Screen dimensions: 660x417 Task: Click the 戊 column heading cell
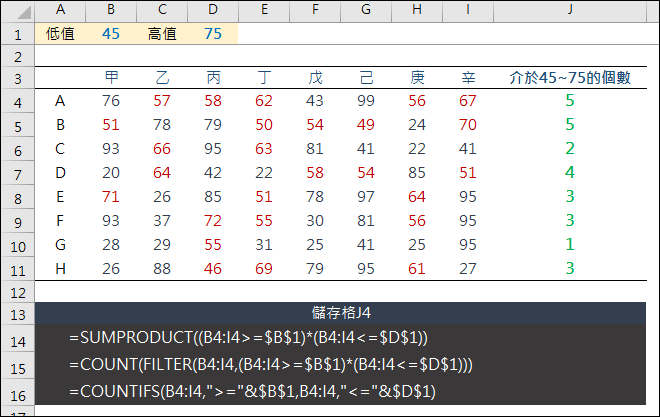315,77
